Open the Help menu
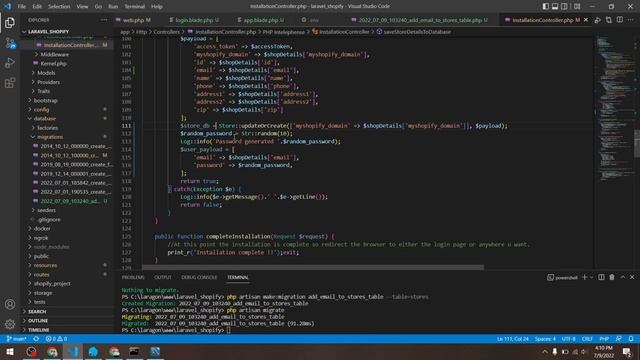Screen dimensions: 640x360 pyautogui.click(x=157, y=7)
